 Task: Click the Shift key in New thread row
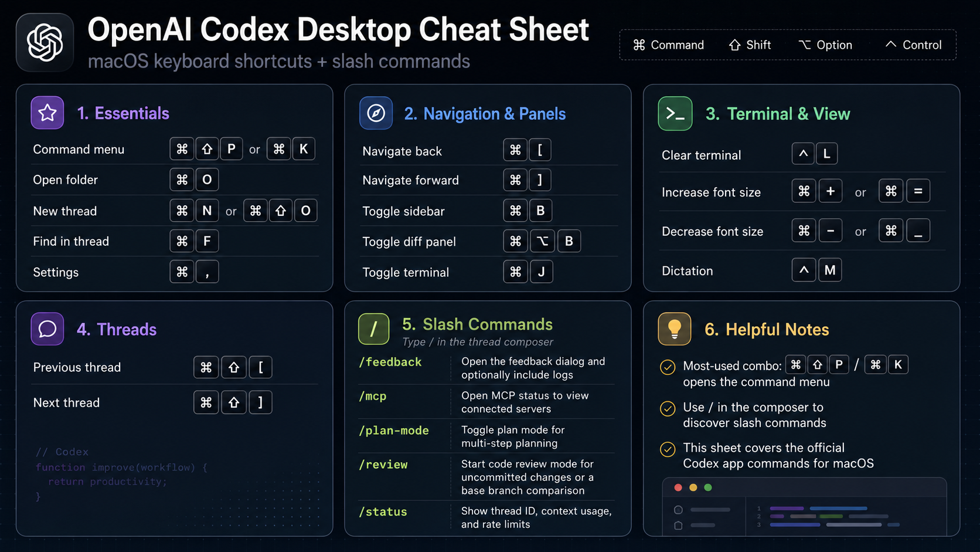[281, 211]
